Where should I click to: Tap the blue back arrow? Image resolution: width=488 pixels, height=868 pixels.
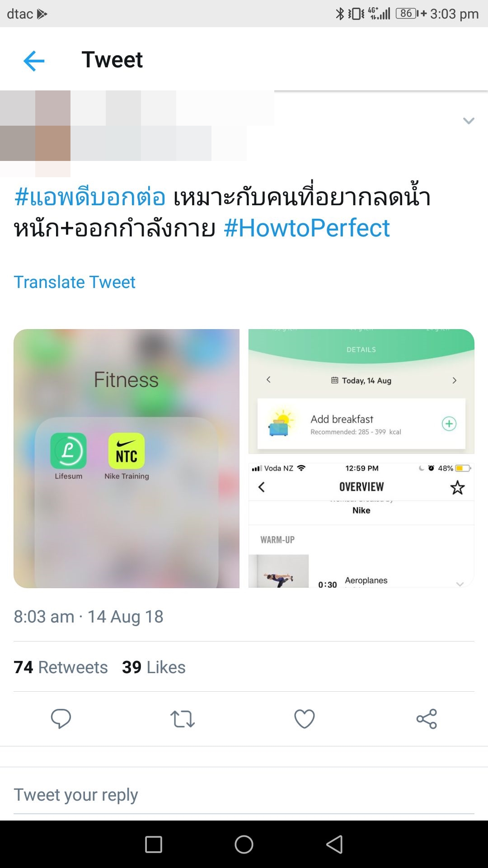pos(34,61)
